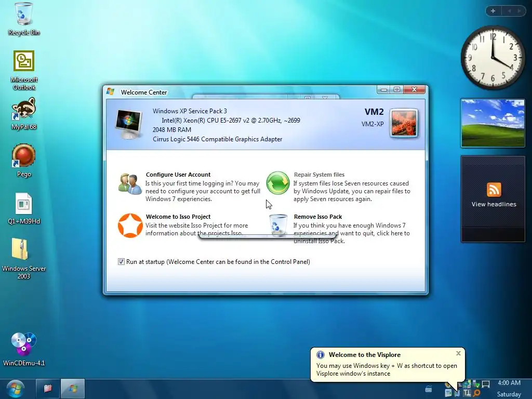
Task: Add gadget with sidebar plus button
Action: (493, 11)
